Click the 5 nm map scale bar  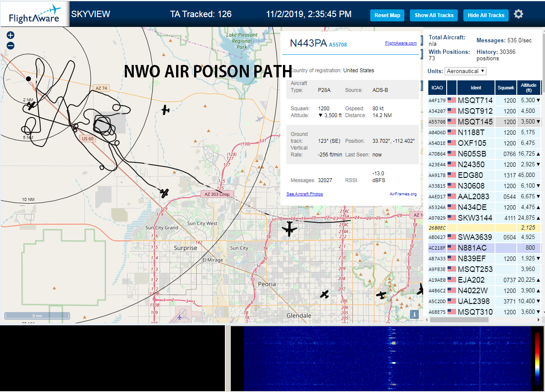pyautogui.click(x=37, y=316)
